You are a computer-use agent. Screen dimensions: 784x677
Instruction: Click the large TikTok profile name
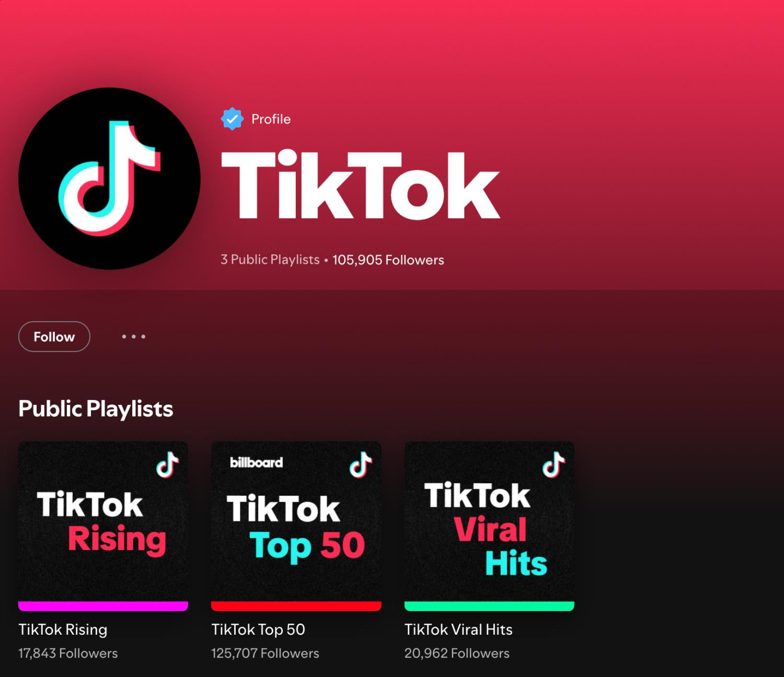click(x=361, y=185)
